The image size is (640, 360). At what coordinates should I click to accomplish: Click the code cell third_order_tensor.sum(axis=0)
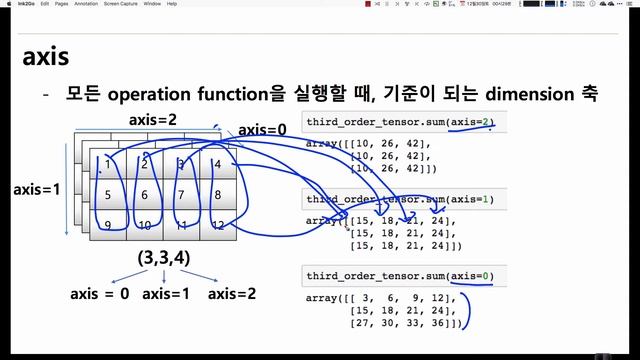coord(404,276)
